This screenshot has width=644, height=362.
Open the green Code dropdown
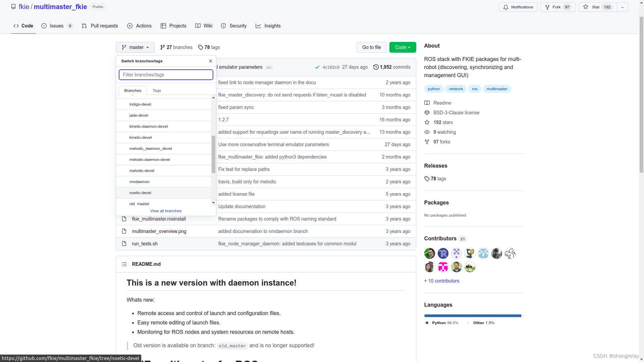[x=402, y=47]
